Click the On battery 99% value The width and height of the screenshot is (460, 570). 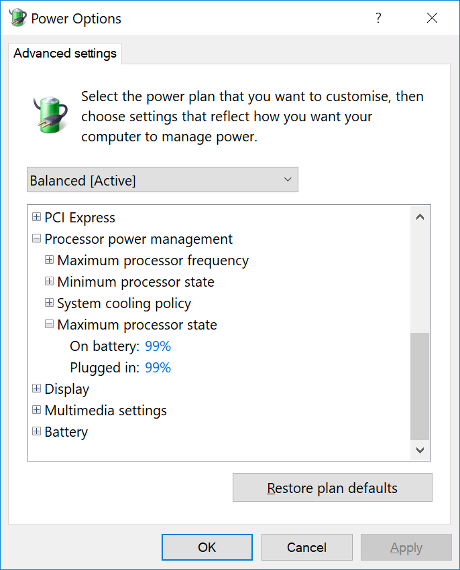(x=158, y=346)
